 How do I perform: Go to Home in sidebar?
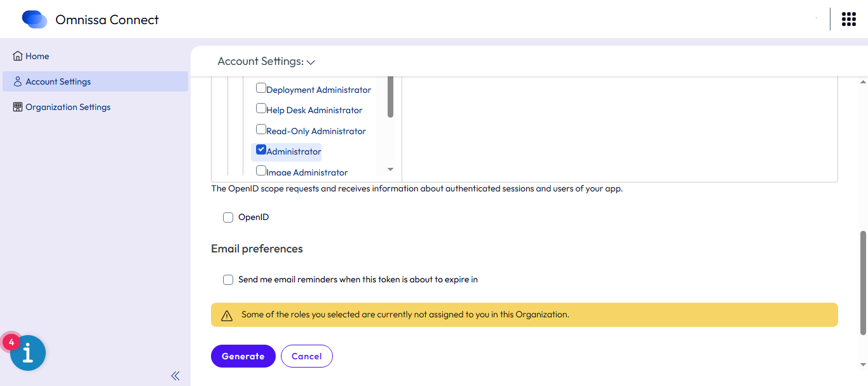click(x=37, y=56)
